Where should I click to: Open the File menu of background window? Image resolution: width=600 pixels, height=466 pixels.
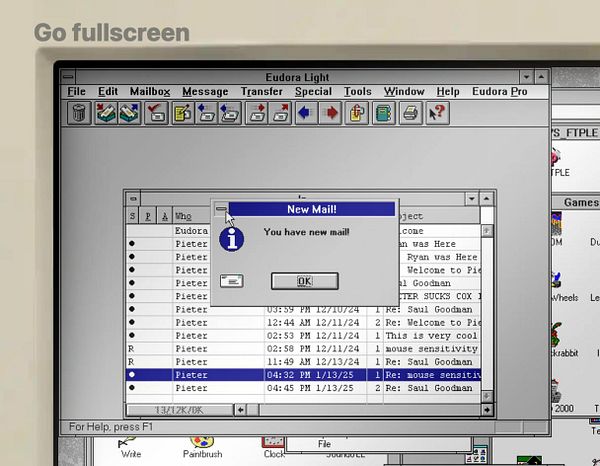[324, 444]
